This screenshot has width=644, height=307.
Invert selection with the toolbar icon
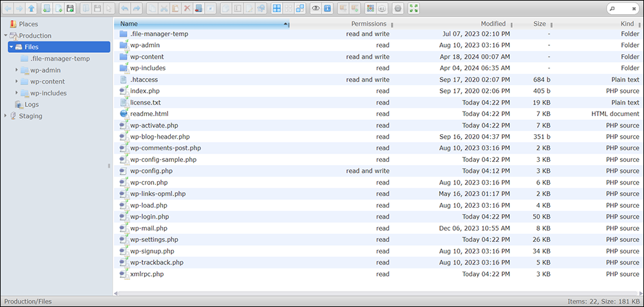point(300,8)
